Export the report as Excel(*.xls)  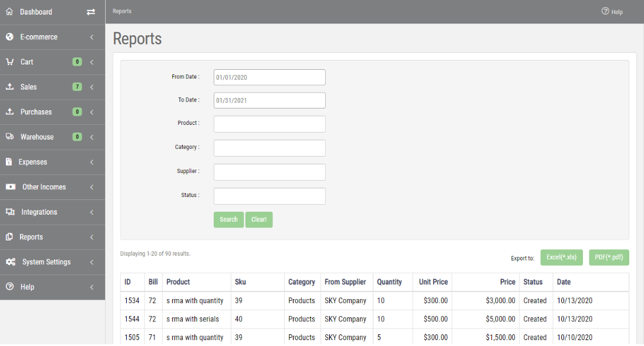[x=561, y=257]
